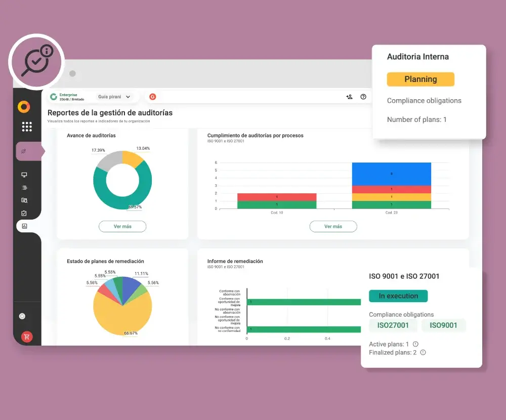Open the monitor icon in sidebar
506x420 pixels.
pyautogui.click(x=24, y=175)
